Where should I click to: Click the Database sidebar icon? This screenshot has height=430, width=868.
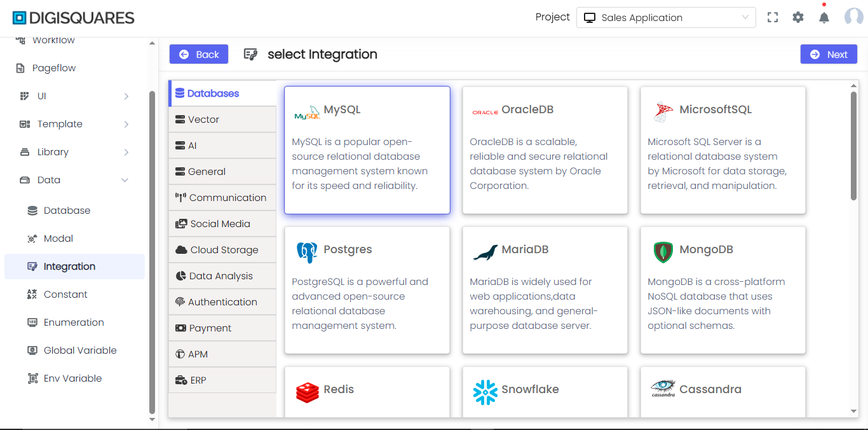click(x=32, y=211)
